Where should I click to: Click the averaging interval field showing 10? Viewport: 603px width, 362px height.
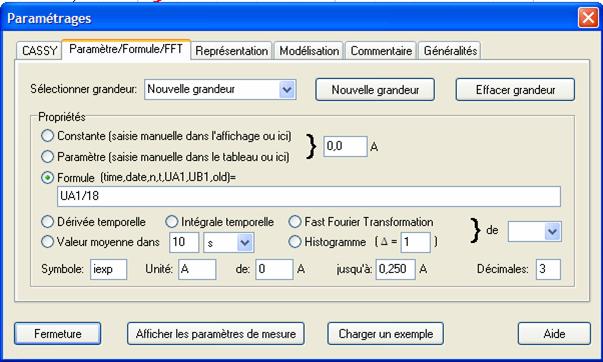tap(184, 242)
